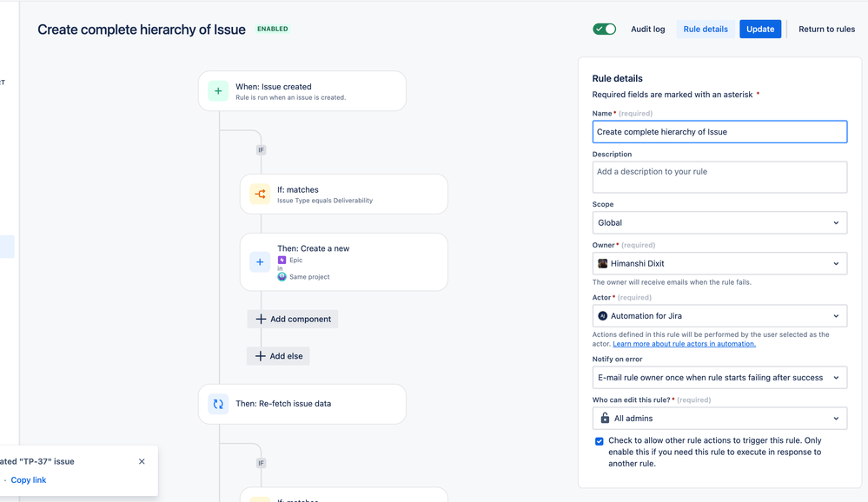Open the Who can edit this rule dropdown
868x502 pixels.
coord(719,419)
